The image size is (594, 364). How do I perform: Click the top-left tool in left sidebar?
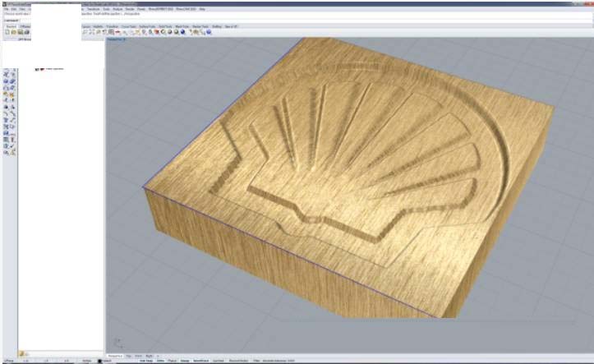pos(7,75)
